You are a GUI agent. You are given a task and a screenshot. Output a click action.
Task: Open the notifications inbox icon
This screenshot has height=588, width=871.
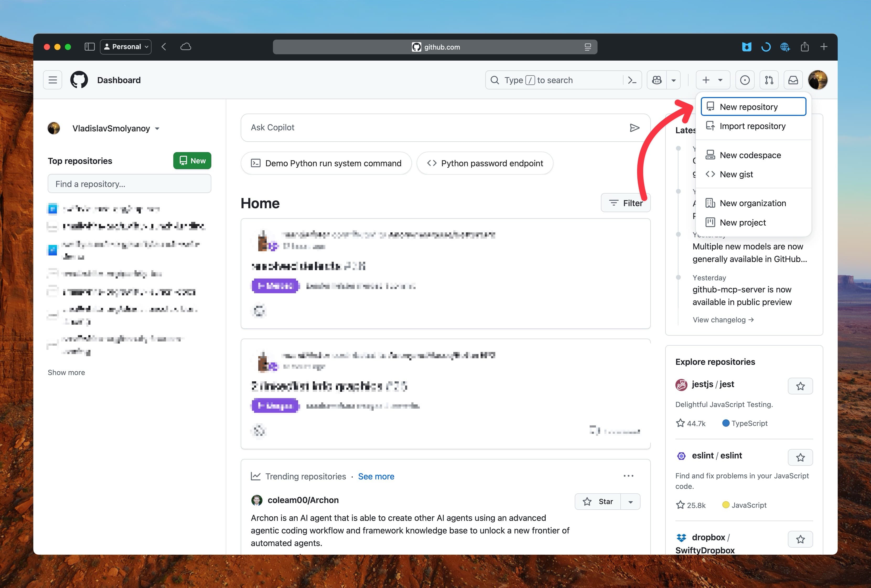(793, 80)
